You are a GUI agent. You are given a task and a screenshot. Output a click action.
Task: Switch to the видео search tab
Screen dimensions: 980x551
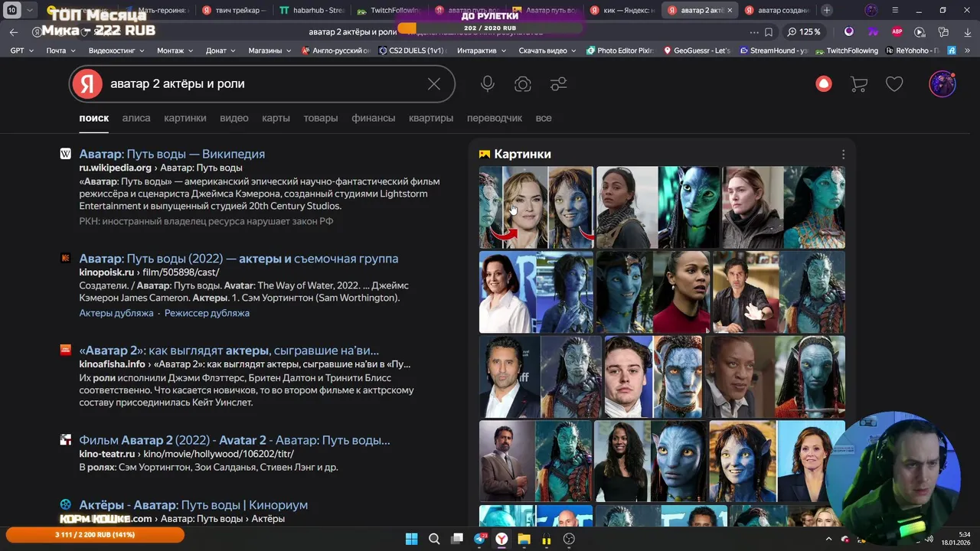click(x=234, y=118)
